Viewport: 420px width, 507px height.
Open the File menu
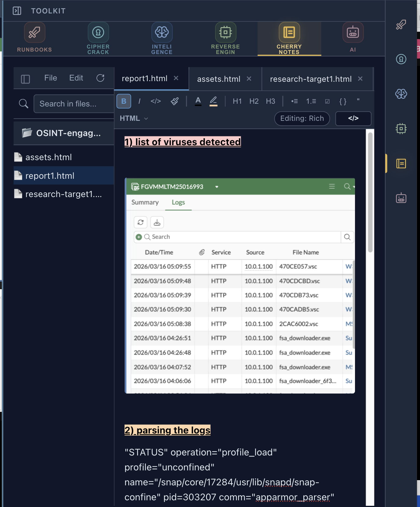[51, 78]
